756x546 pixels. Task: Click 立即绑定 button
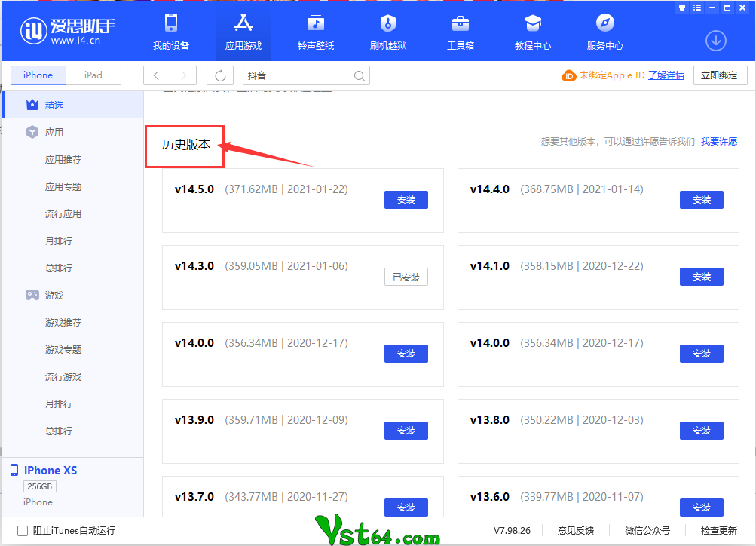(x=721, y=75)
